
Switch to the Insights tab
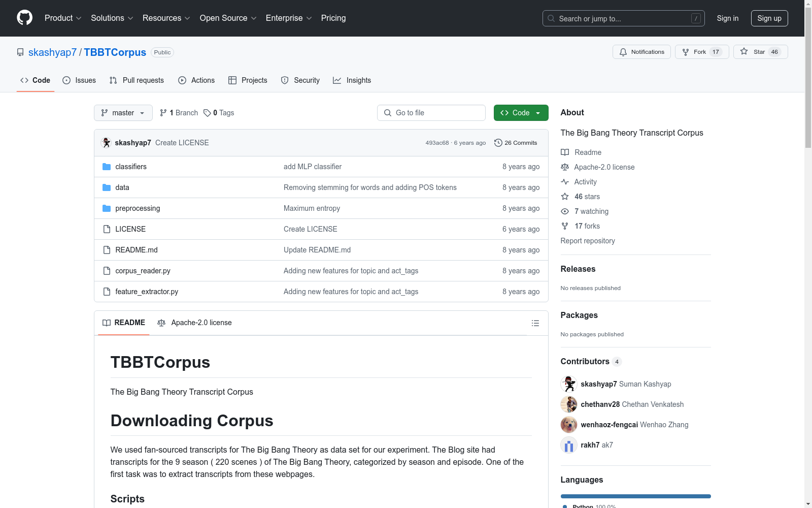352,80
